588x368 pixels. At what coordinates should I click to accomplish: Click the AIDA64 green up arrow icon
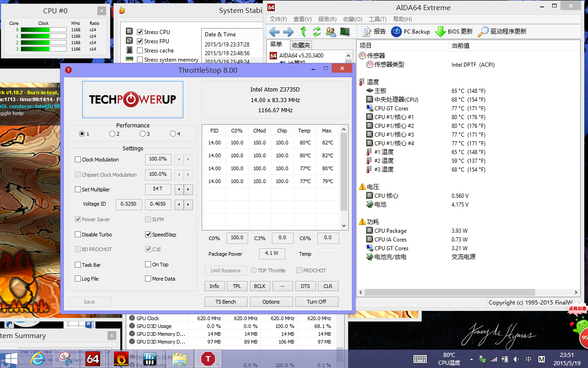(x=303, y=32)
